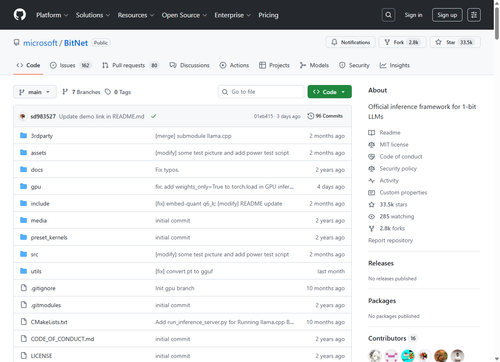
Task: Open the CMakeLists.txt file
Action: (49, 322)
